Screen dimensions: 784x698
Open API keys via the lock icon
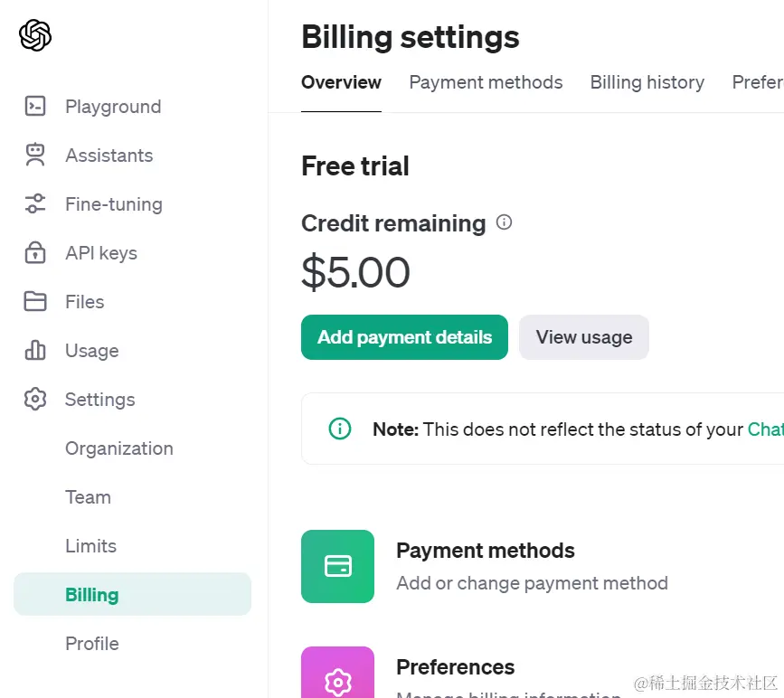(x=35, y=252)
